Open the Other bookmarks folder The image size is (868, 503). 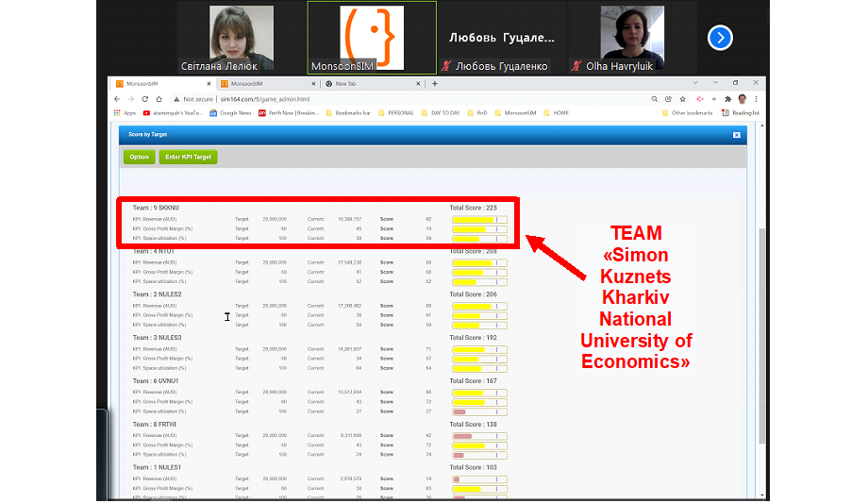(688, 113)
